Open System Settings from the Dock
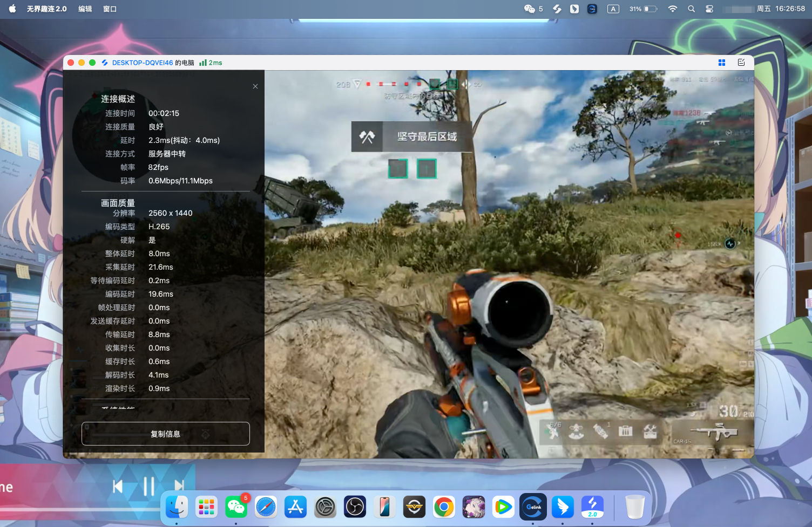 click(326, 507)
